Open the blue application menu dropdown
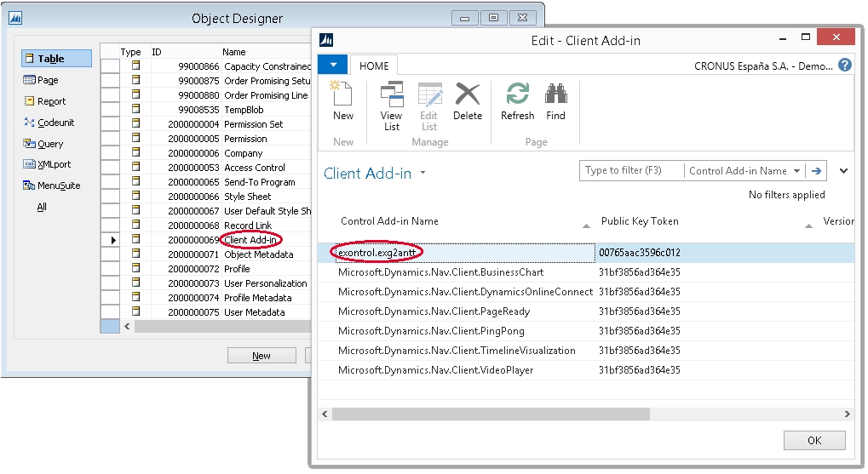Viewport: 868px width, 474px height. coord(332,66)
